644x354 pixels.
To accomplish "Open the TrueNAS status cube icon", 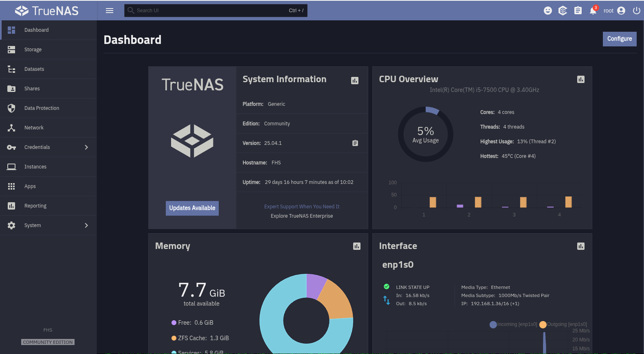I will coord(563,11).
